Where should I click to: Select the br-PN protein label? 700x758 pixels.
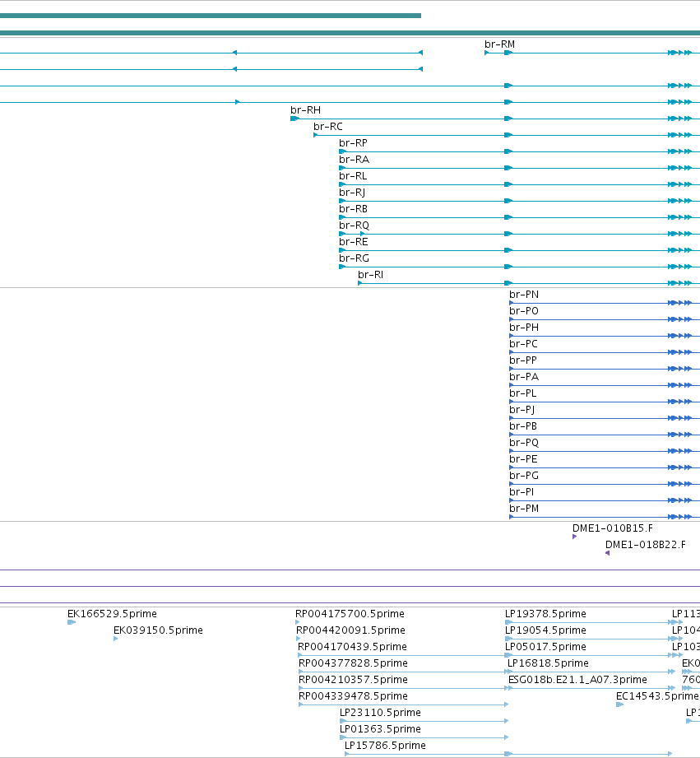pyautogui.click(x=524, y=294)
